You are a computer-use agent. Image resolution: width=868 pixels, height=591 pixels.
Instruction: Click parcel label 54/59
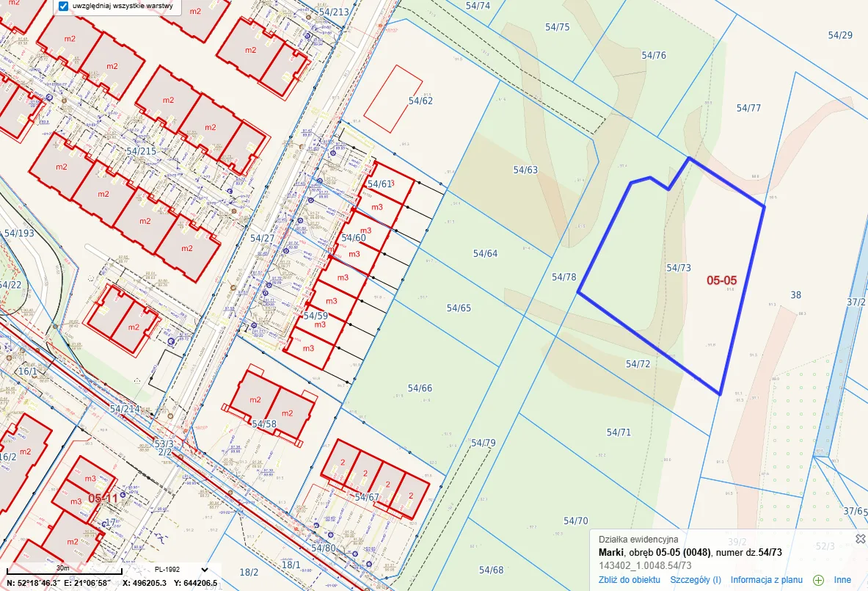pyautogui.click(x=316, y=316)
